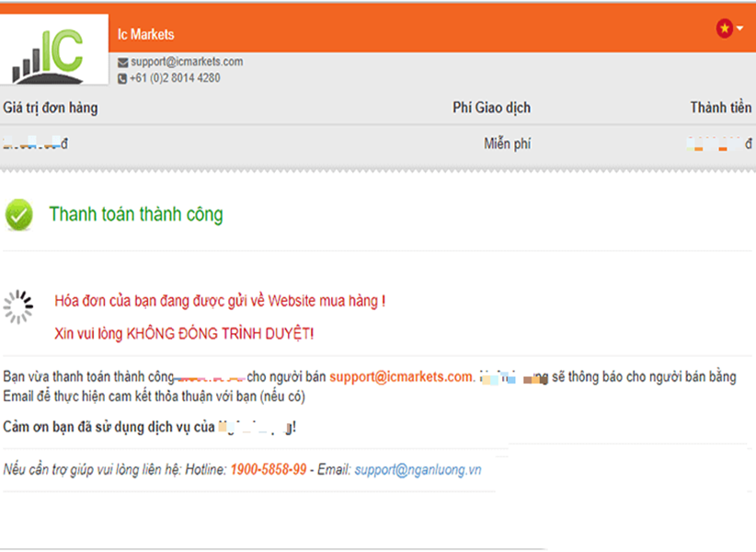The width and height of the screenshot is (756, 552).
Task: Click the IC Markets logo
Action: click(x=53, y=50)
